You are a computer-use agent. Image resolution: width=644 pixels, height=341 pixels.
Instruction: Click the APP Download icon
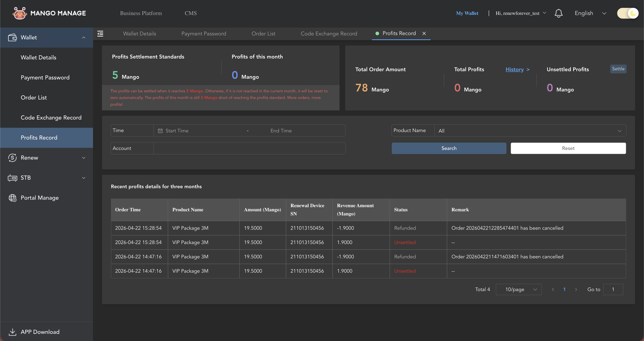(x=12, y=332)
